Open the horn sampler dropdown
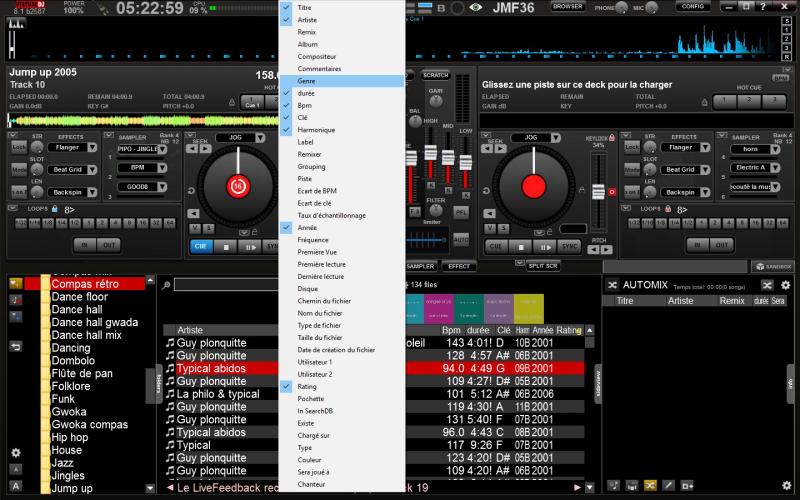 pos(777,148)
